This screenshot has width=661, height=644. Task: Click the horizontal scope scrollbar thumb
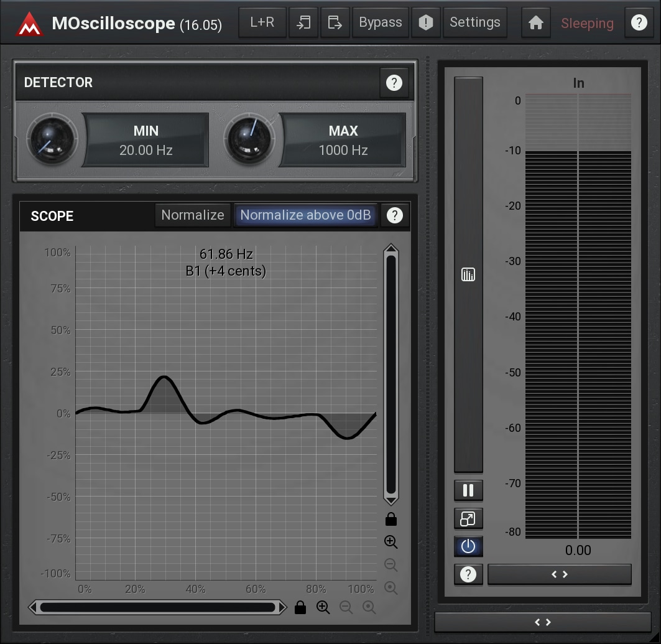tap(158, 607)
